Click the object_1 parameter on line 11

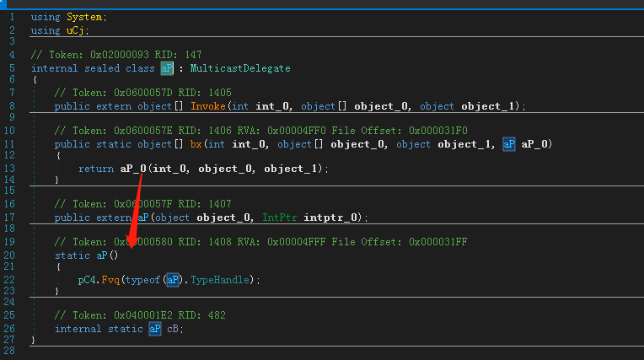[x=464, y=144]
